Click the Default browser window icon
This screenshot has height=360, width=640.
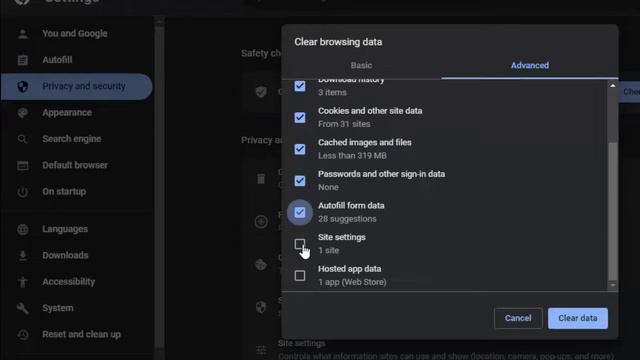pyautogui.click(x=23, y=165)
